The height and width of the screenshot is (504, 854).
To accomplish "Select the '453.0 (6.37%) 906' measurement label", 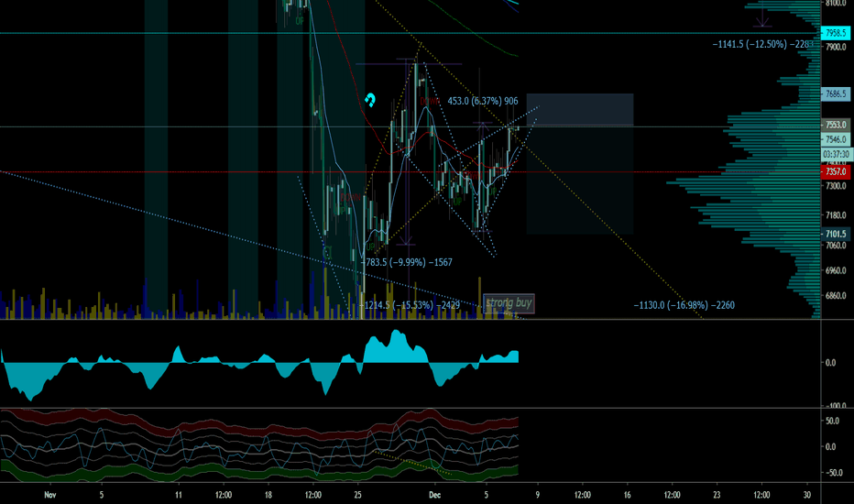I will coord(483,101).
